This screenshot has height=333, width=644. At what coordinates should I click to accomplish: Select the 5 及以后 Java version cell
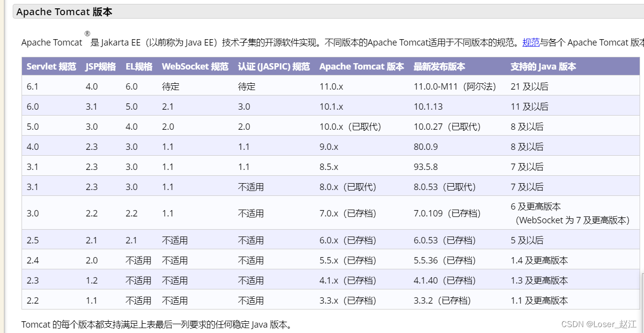527,240
